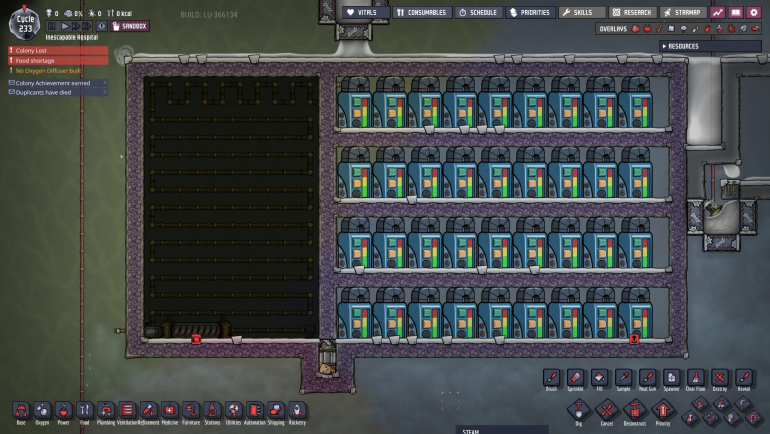Viewport: 770px width, 434px height.
Task: Select the Rocketry build category
Action: pos(297,411)
